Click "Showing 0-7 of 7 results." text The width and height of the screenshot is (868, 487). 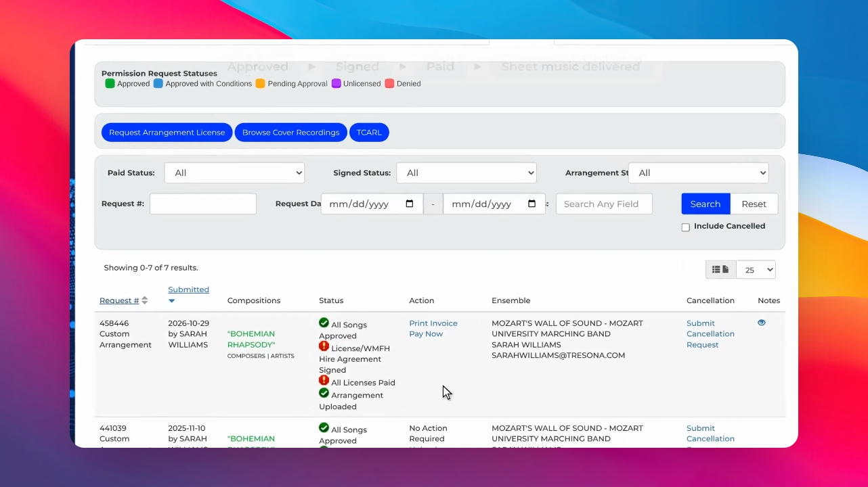point(151,268)
